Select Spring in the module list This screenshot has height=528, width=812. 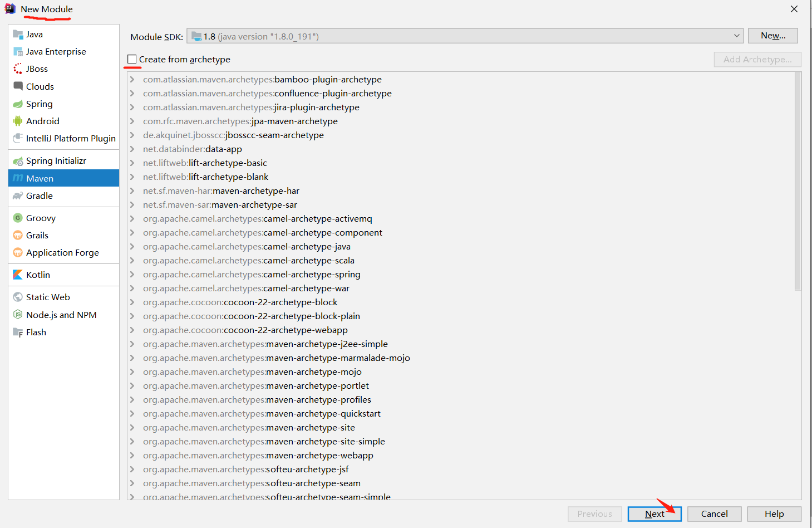64,104
